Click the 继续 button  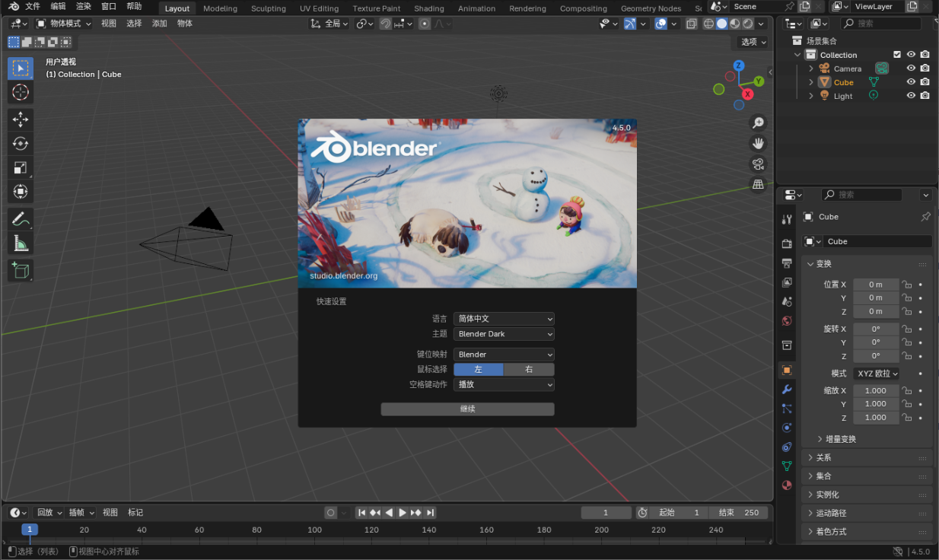point(467,409)
